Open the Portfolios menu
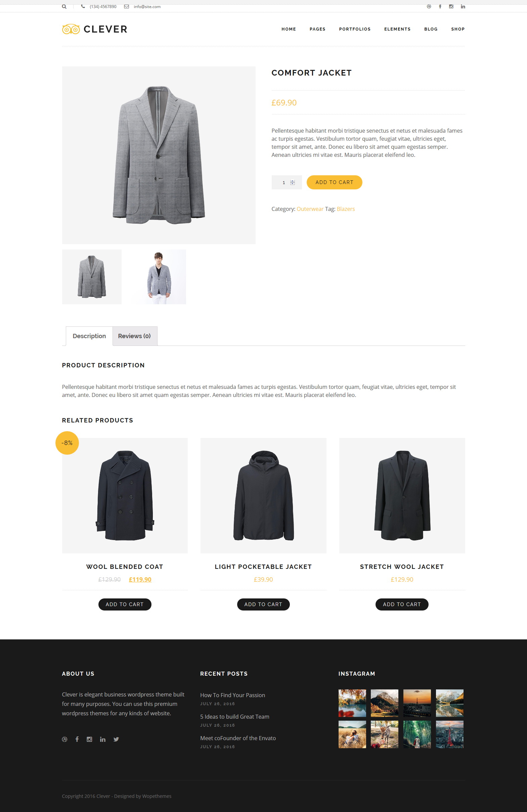The width and height of the screenshot is (527, 812). [x=355, y=29]
